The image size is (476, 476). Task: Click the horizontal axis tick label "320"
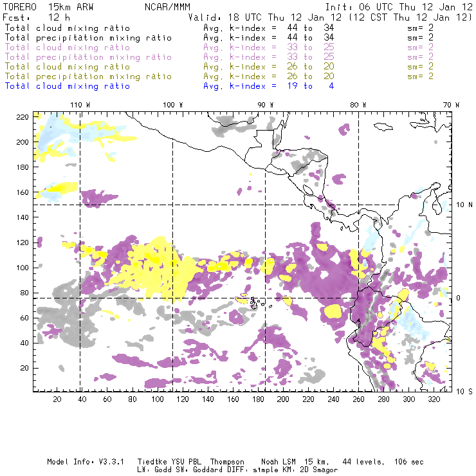click(434, 399)
